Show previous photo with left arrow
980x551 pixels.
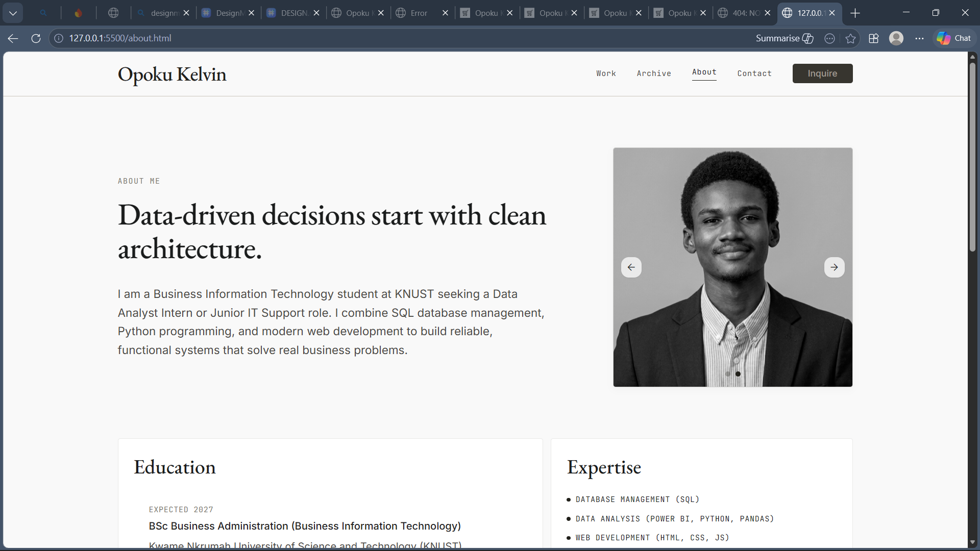pos(631,267)
